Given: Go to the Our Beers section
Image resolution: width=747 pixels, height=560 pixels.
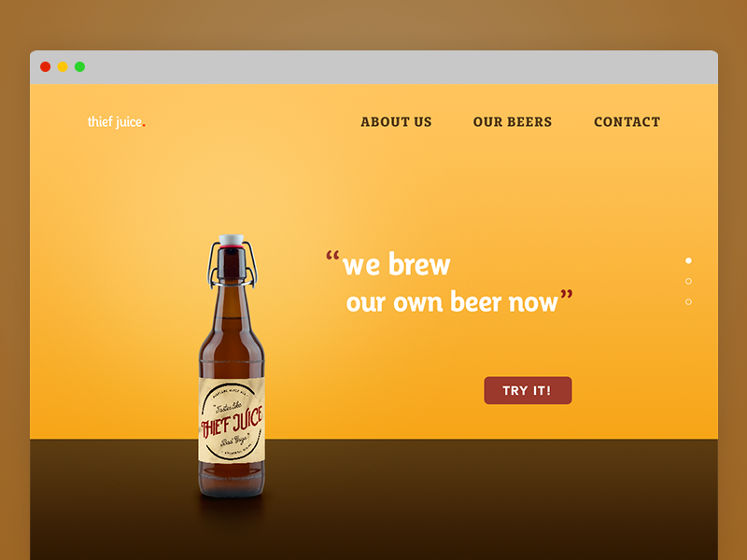Looking at the screenshot, I should pos(512,122).
